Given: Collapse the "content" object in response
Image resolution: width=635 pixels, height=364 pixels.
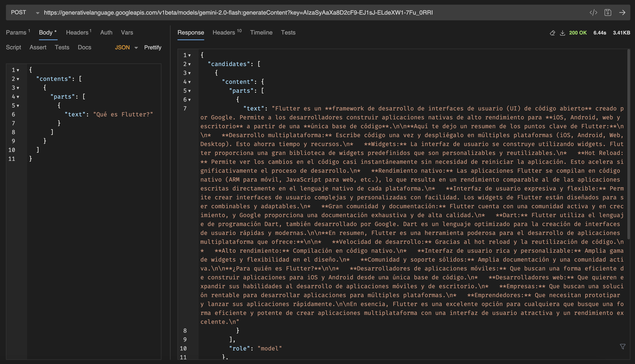Looking at the screenshot, I should pos(189,82).
